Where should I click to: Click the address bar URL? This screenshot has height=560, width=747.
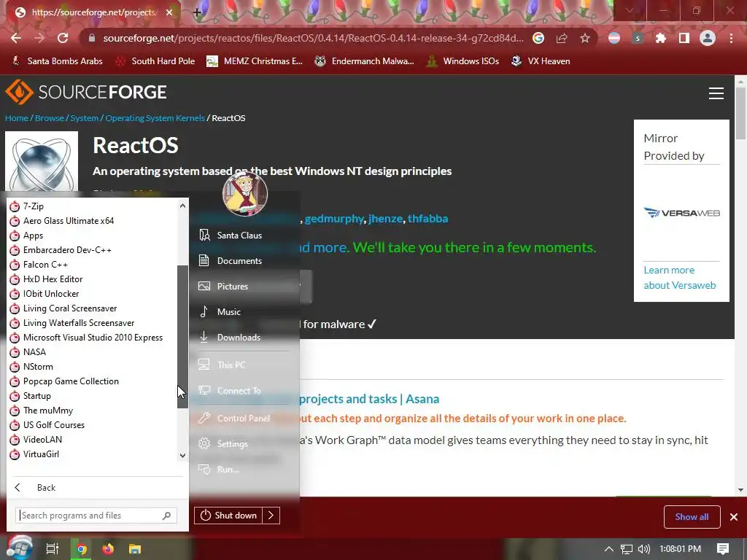[x=313, y=38]
